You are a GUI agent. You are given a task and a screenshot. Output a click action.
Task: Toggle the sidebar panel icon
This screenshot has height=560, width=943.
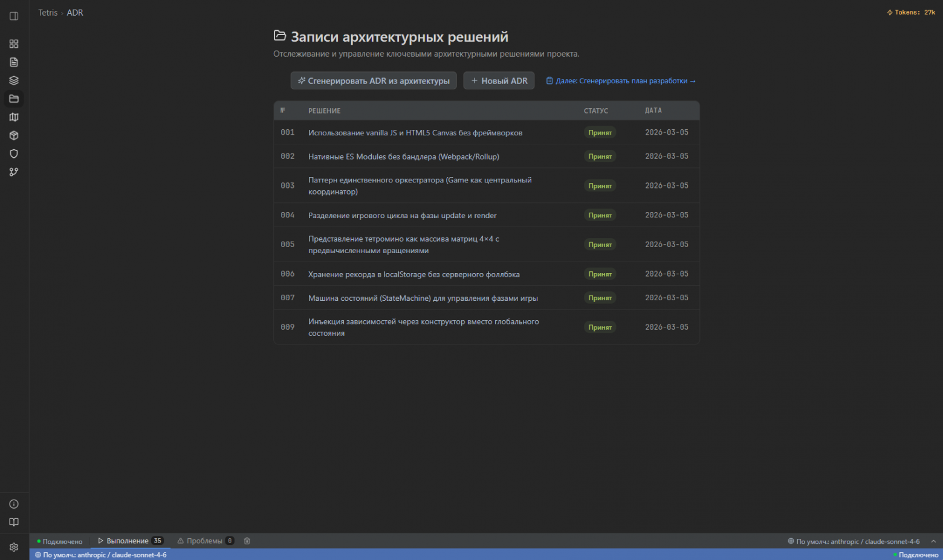[x=14, y=16]
